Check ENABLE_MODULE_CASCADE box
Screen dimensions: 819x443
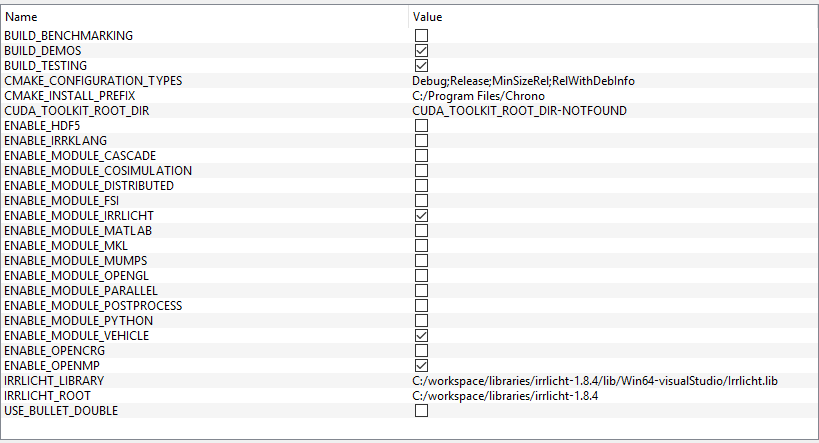421,156
